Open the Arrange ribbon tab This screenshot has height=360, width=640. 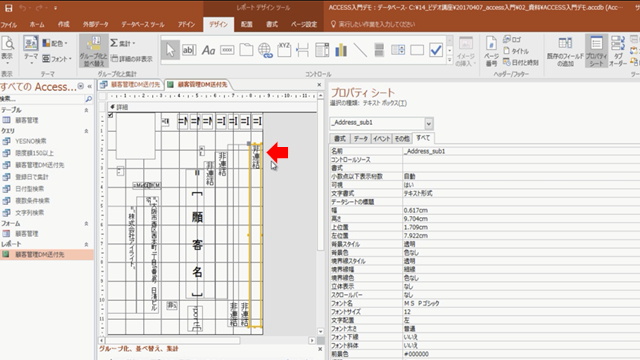point(247,24)
